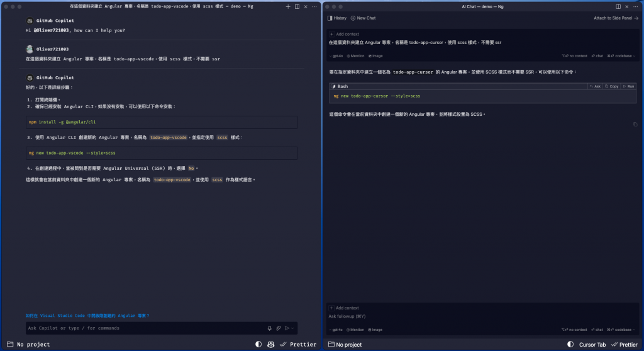644x351 pixels.
Task: Select bottom 'chat' submit option
Action: pos(597,330)
